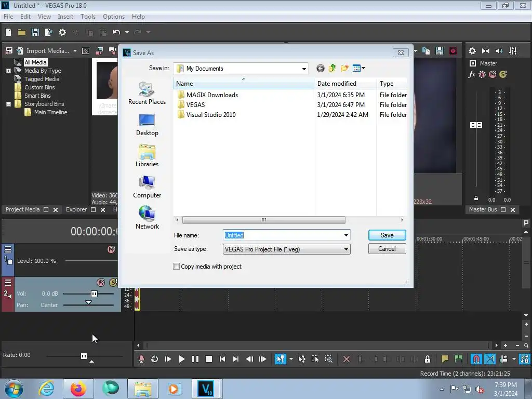Sort files by Name column header
Image resolution: width=532 pixels, height=399 pixels.
tap(244, 84)
